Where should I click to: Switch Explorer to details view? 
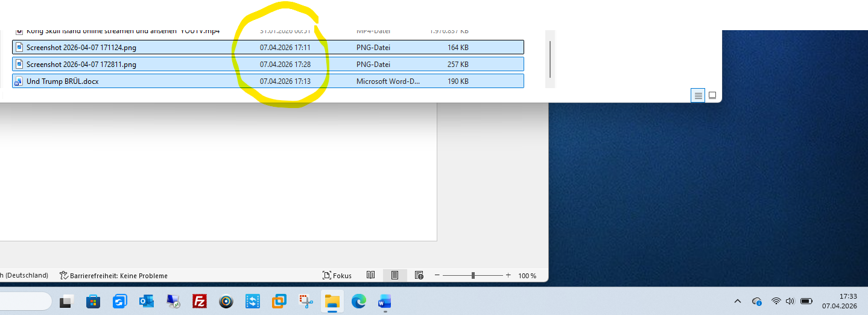point(698,95)
